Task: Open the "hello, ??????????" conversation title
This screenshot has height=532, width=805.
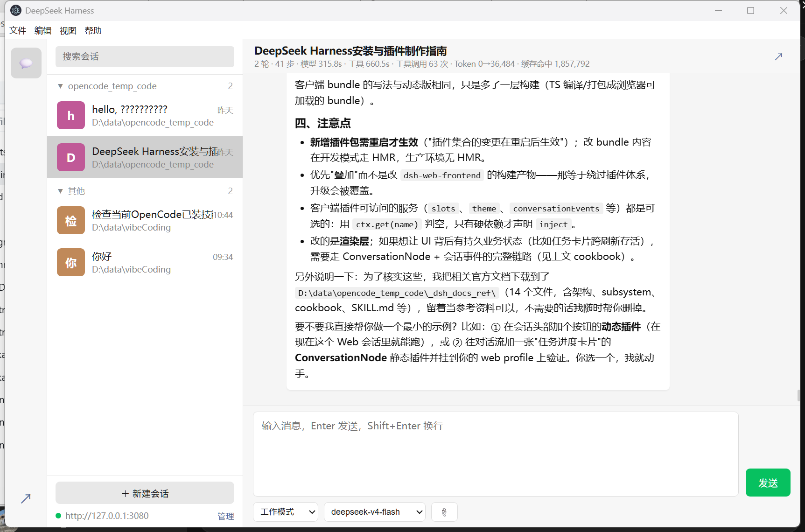Action: [x=130, y=109]
